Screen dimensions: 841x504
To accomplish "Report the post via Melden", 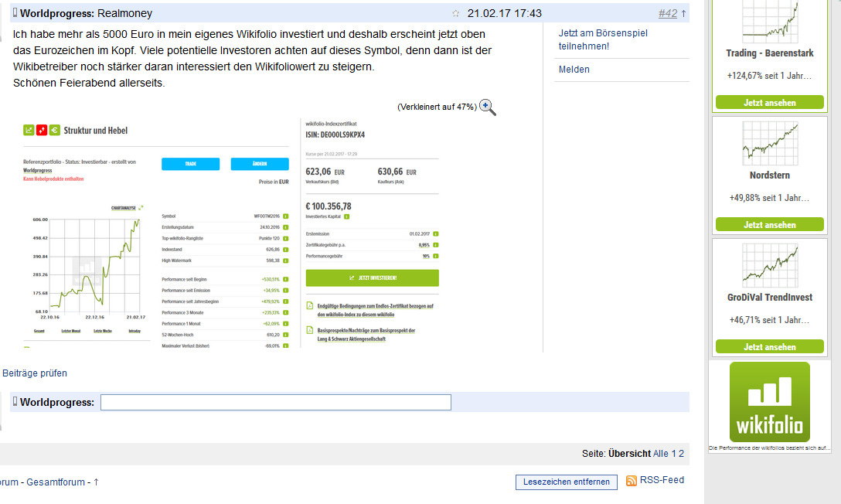I will pos(574,70).
